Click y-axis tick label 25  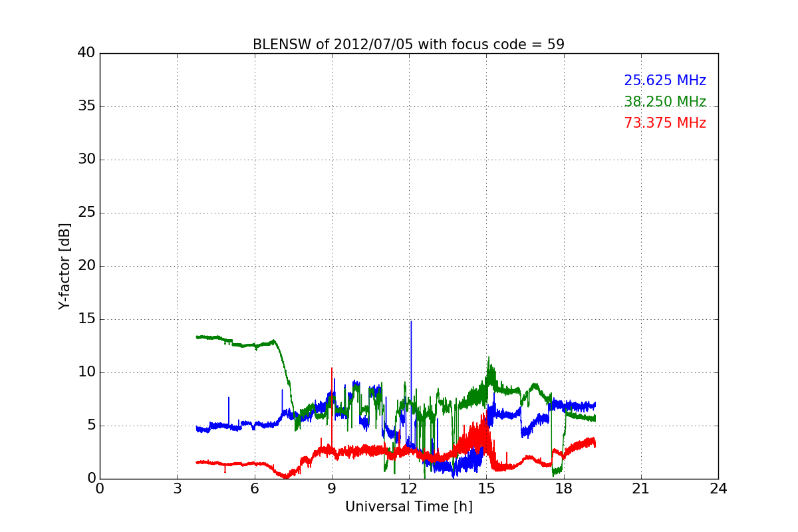tap(86, 213)
